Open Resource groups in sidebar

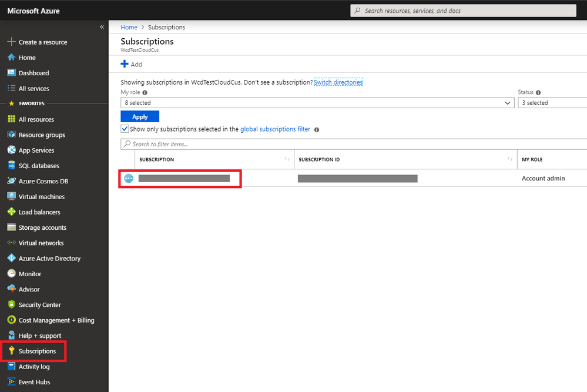[x=42, y=135]
